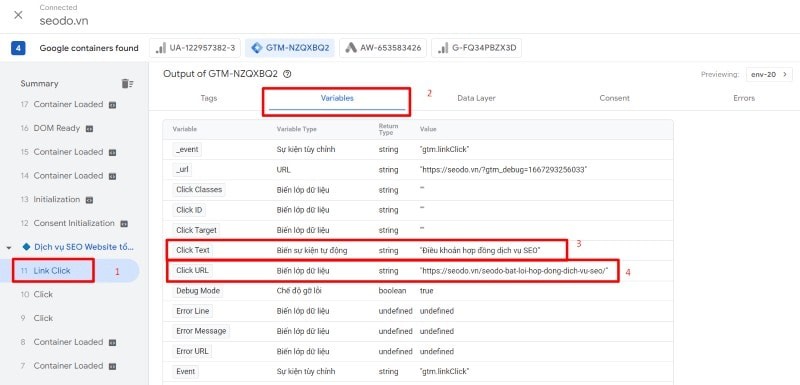Select event 15 Container Loaded
This screenshot has width=800, height=385.
click(69, 152)
